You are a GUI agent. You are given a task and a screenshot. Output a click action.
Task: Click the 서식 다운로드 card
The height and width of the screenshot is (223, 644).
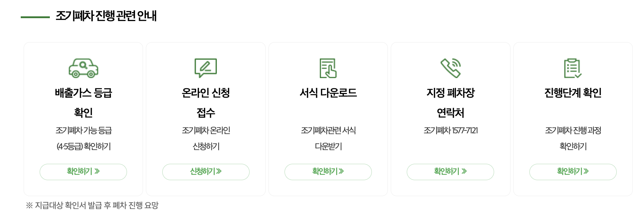point(329,119)
